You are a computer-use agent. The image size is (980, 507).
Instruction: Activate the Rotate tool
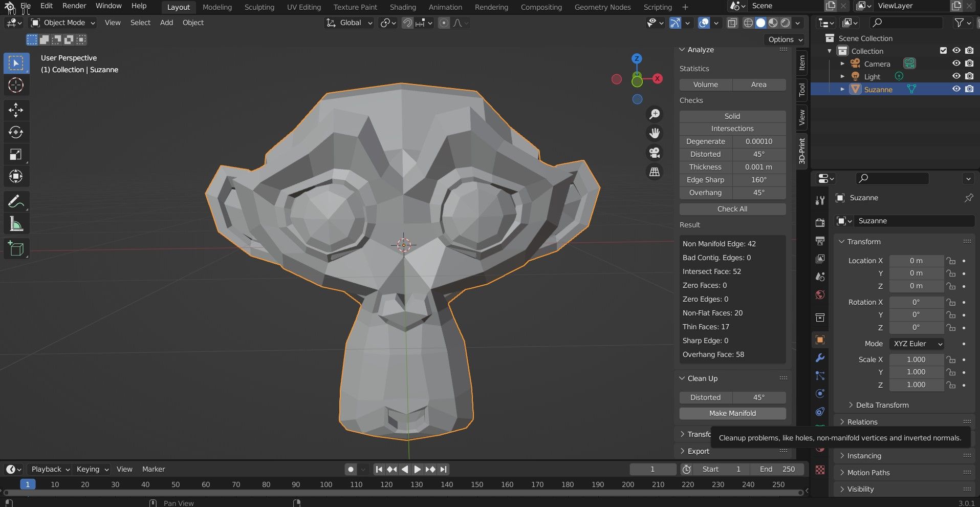click(x=16, y=132)
